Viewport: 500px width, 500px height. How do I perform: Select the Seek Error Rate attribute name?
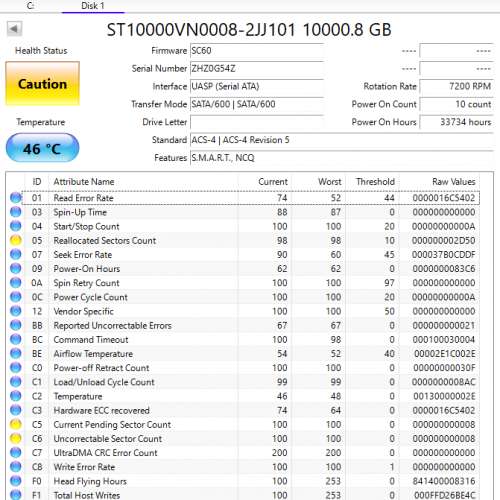coord(83,255)
